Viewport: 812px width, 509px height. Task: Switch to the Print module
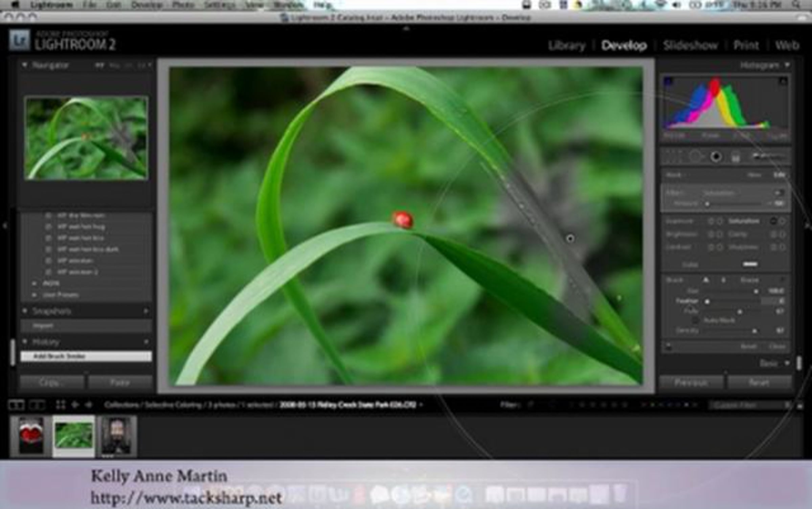(746, 45)
